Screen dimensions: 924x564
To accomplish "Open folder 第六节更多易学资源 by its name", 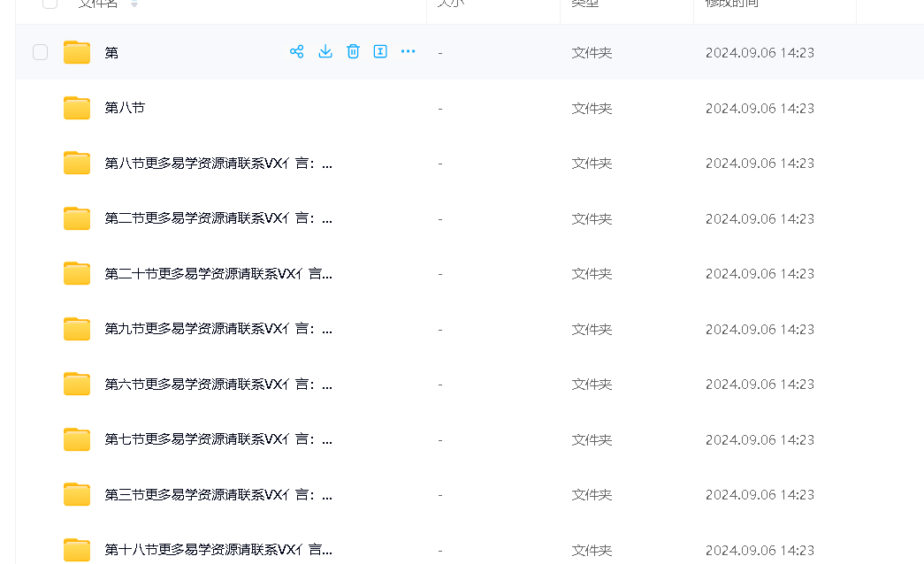I will pos(218,385).
